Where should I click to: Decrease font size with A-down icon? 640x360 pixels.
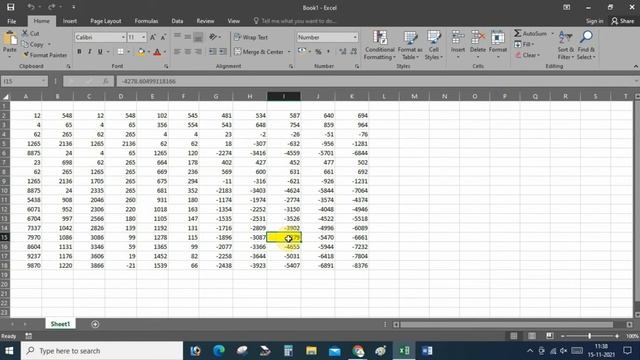pyautogui.click(x=163, y=37)
